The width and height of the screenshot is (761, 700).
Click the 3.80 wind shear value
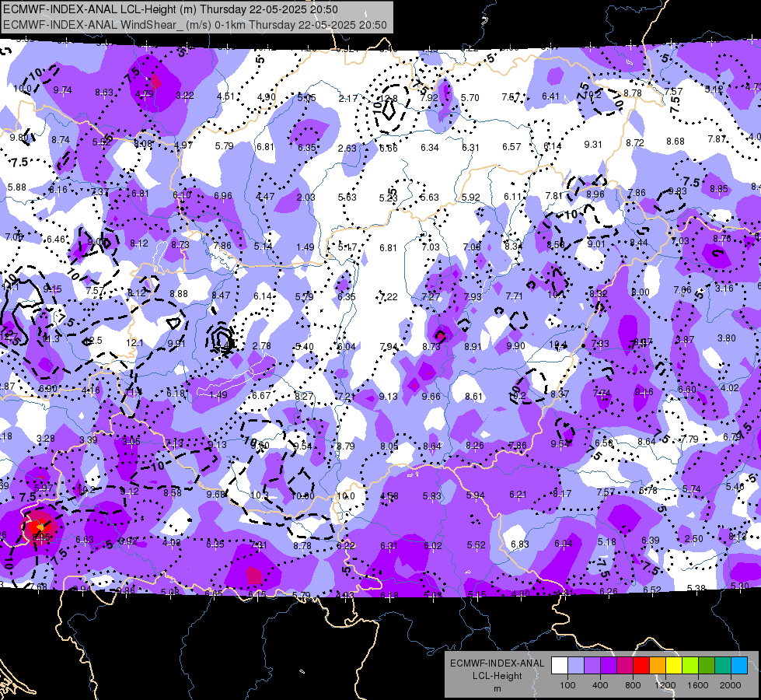tap(727, 338)
